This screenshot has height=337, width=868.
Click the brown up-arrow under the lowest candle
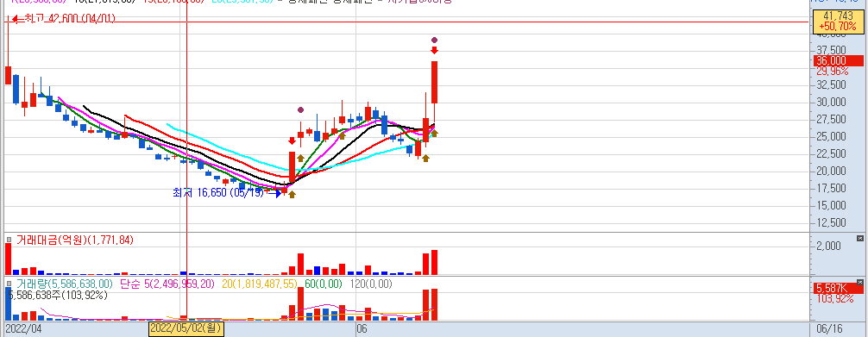pyautogui.click(x=292, y=194)
